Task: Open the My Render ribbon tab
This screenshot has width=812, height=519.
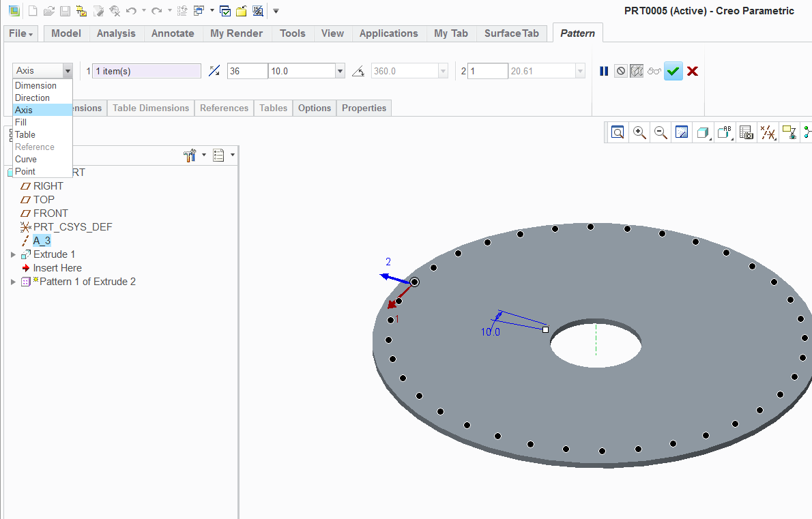Action: coord(236,33)
